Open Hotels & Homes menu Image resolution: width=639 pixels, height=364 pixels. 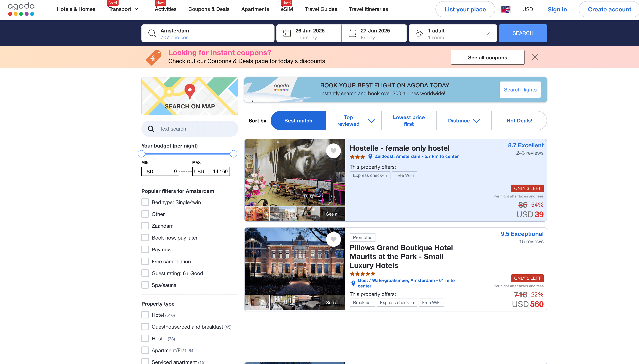(x=76, y=9)
